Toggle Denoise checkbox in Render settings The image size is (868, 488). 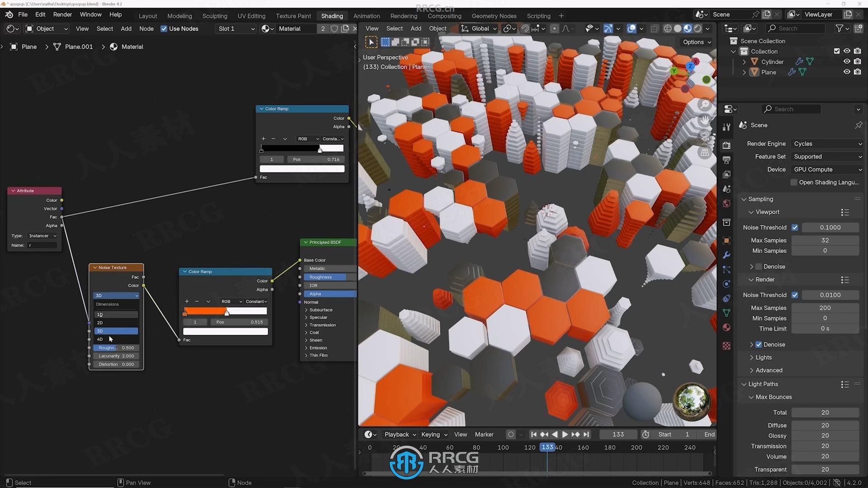click(x=759, y=344)
